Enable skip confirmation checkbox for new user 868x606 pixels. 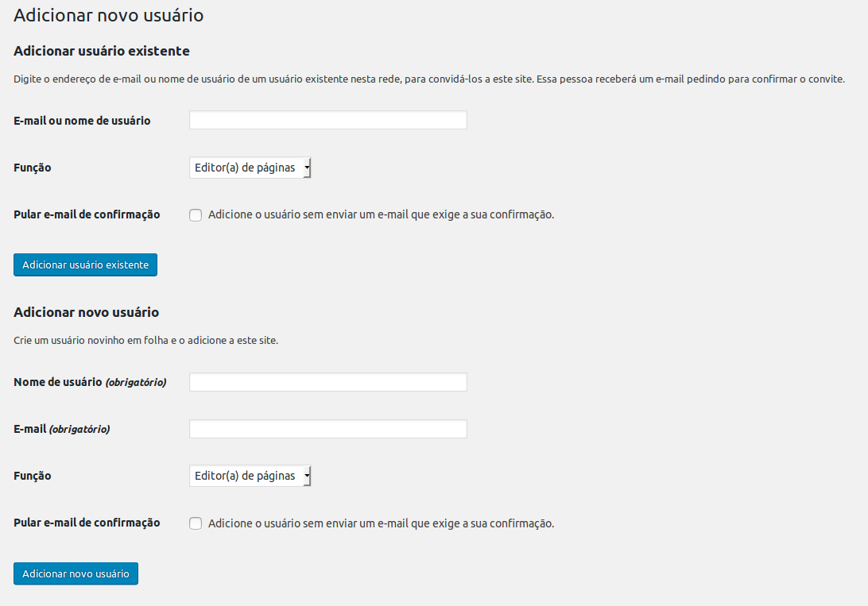pos(196,523)
